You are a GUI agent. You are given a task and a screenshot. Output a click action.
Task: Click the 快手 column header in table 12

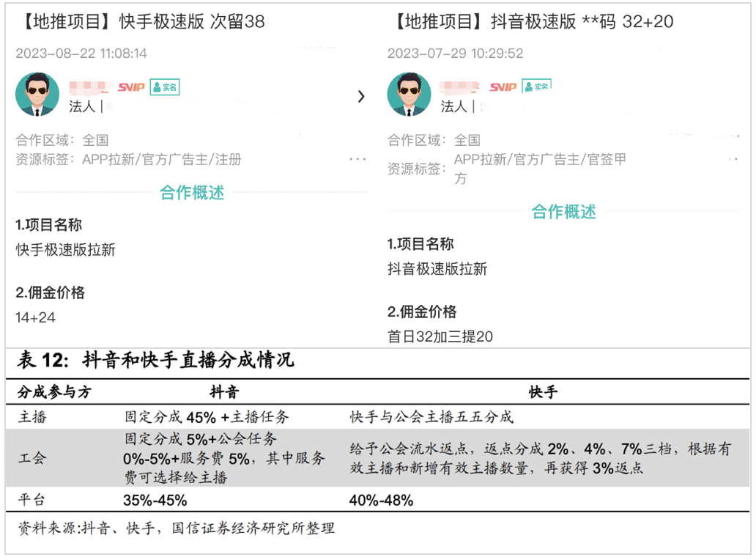point(543,391)
